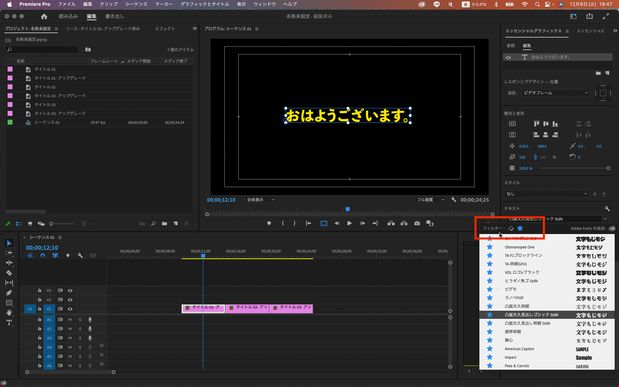Select the Selection tool arrow
The image size is (619, 387).
[9, 243]
